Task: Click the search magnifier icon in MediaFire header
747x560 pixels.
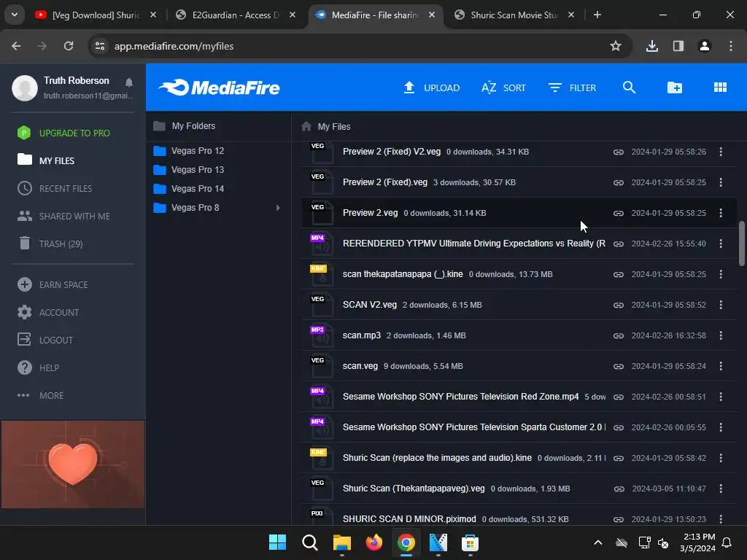Action: [x=629, y=87]
